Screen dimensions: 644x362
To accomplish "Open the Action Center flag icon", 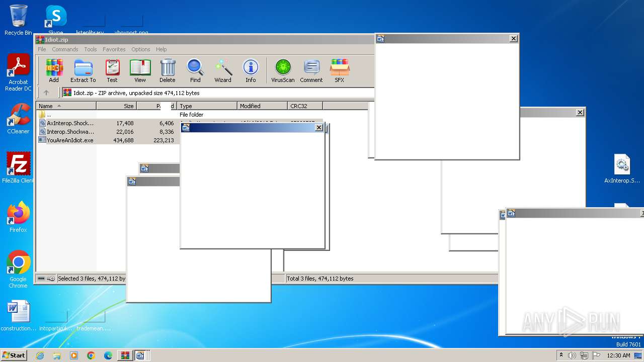I will (596, 355).
